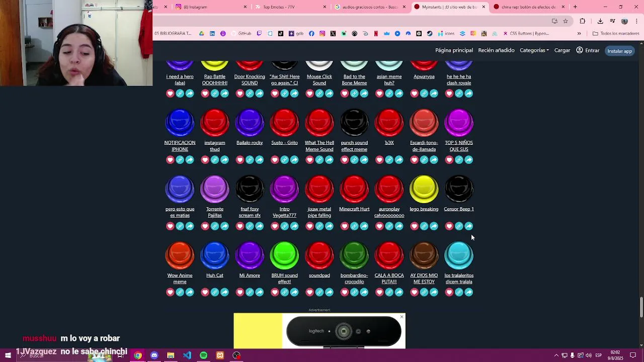Open Discord from the taskbar
Viewport: 644px width, 362px height.
154,355
